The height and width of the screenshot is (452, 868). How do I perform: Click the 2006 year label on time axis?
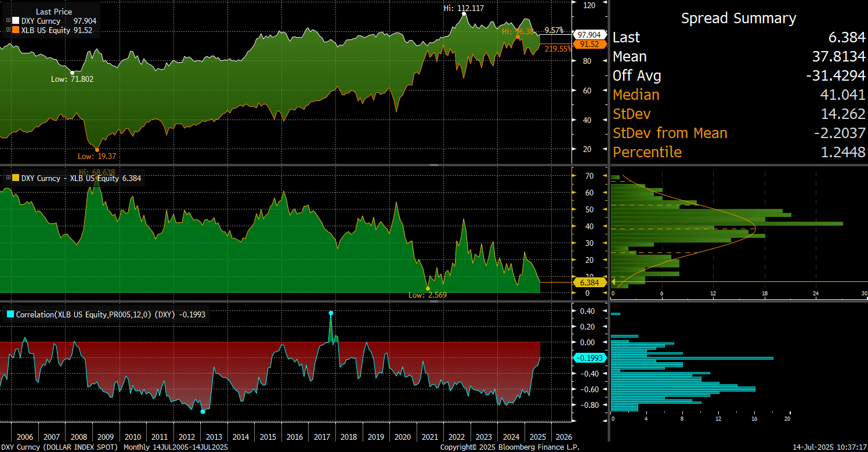click(25, 437)
